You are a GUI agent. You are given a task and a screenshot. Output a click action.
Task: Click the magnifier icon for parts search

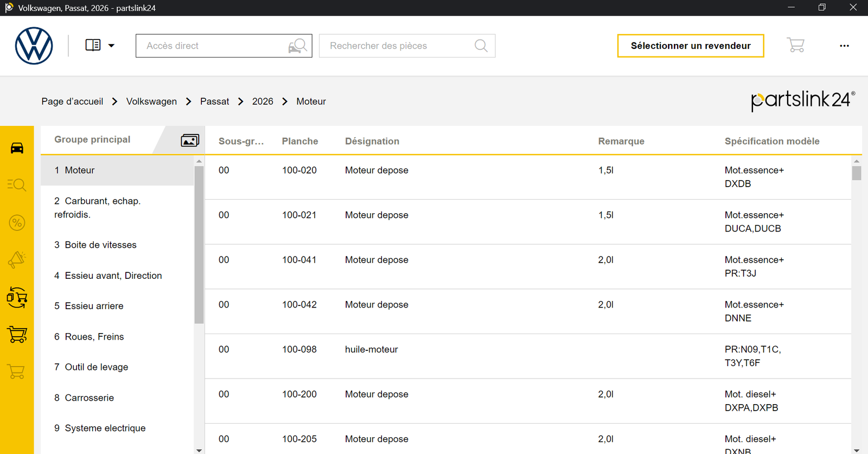[481, 46]
